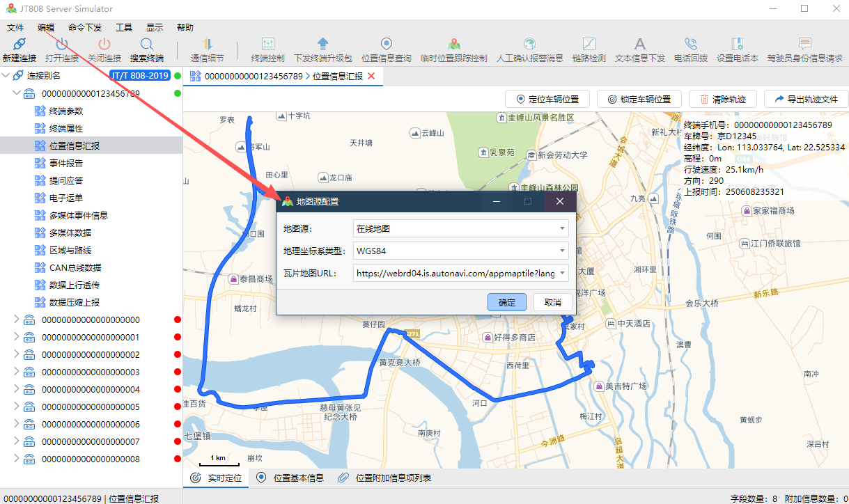Collapse the 连接别名 root tree node
Image resolution: width=849 pixels, height=504 pixels.
coord(6,75)
